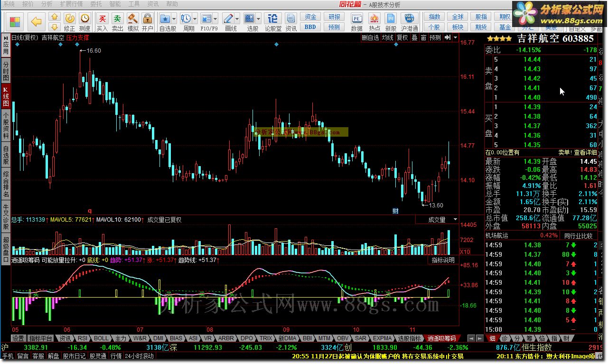
Task: Open the 帮助 menu
Action: 172,4
